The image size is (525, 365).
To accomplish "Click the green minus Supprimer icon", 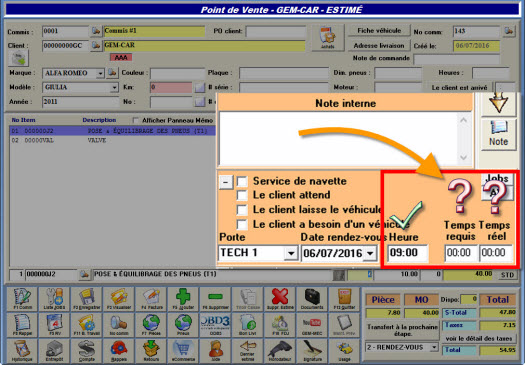I will click(215, 298).
